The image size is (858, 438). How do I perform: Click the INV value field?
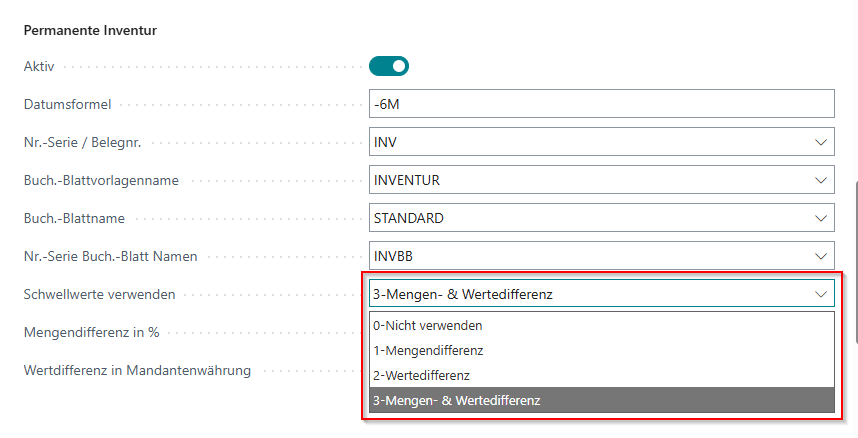590,142
